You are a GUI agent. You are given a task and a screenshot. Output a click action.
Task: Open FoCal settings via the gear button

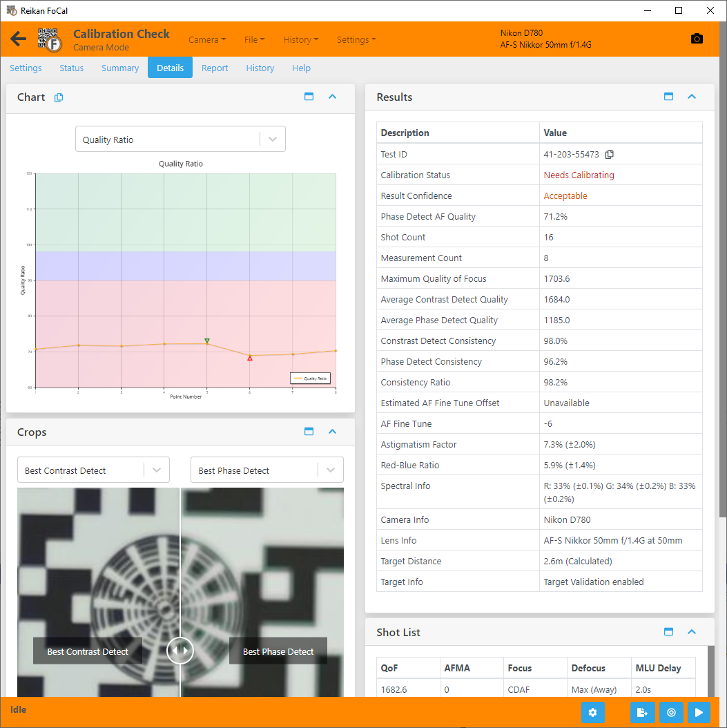(592, 712)
